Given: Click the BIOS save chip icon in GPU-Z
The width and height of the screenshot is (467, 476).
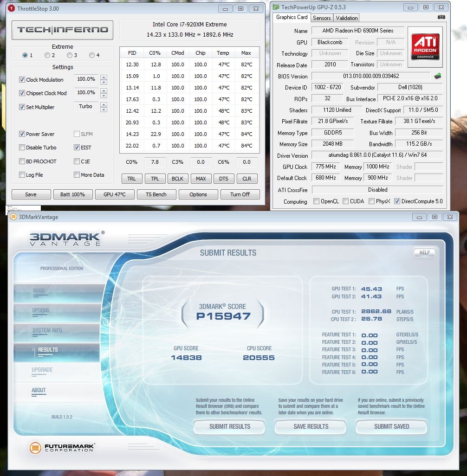Looking at the screenshot, I should (x=438, y=76).
